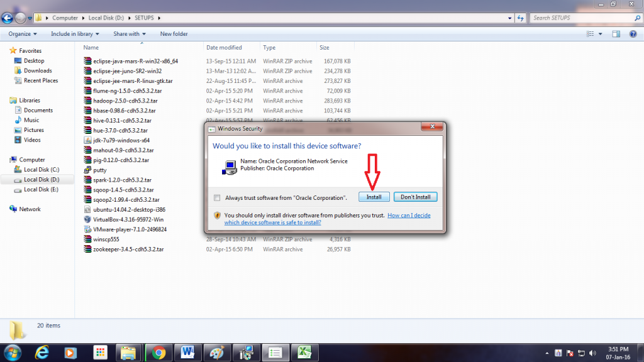Click the Action Center flag icon in the tray

pos(570,353)
